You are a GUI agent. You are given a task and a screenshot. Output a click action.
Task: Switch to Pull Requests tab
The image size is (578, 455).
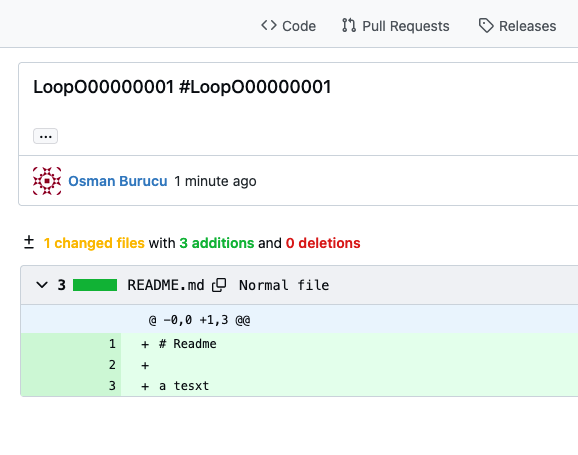pos(396,26)
